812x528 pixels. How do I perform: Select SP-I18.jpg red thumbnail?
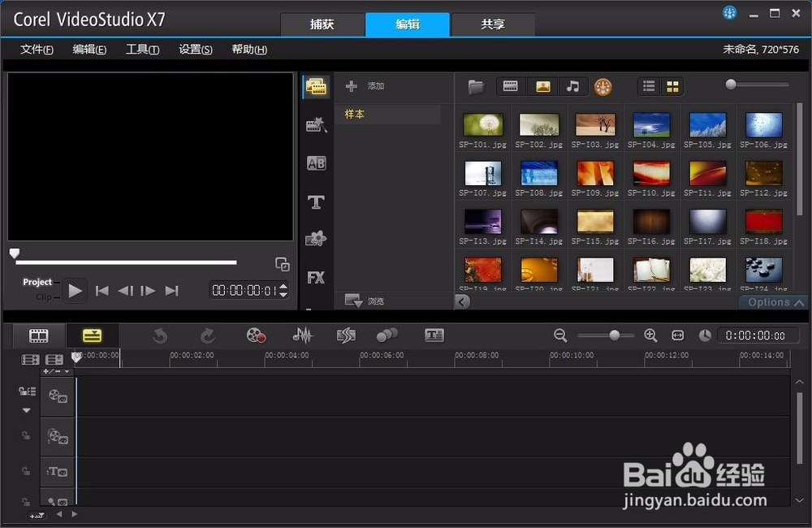pyautogui.click(x=763, y=222)
